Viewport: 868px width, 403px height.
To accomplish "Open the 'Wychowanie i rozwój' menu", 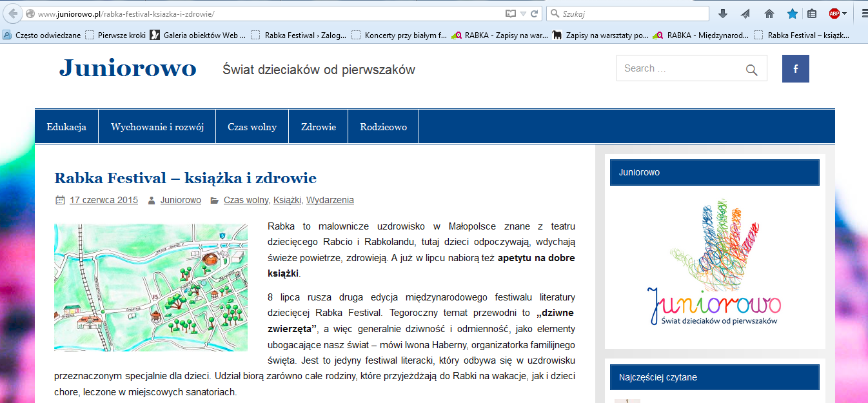I will (157, 127).
